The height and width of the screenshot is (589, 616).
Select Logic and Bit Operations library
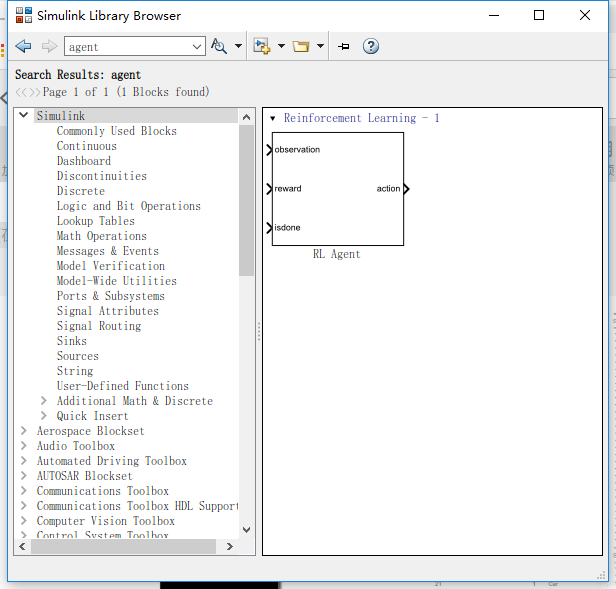point(129,206)
